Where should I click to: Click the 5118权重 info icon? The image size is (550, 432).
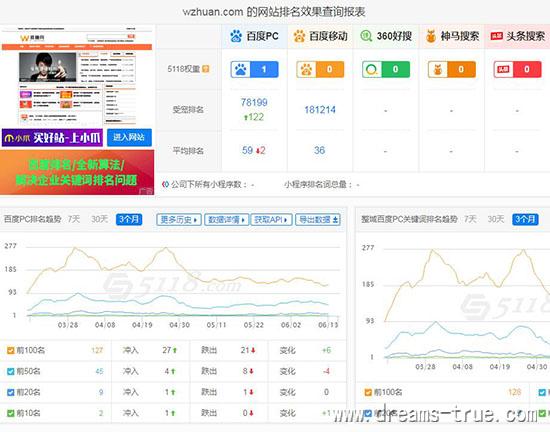pos(206,69)
